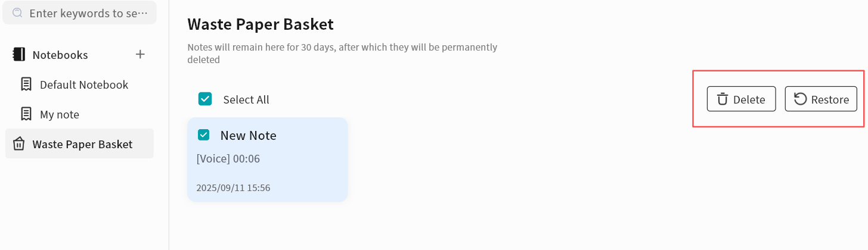Focus the keyword search field
868x250 pixels.
point(89,12)
